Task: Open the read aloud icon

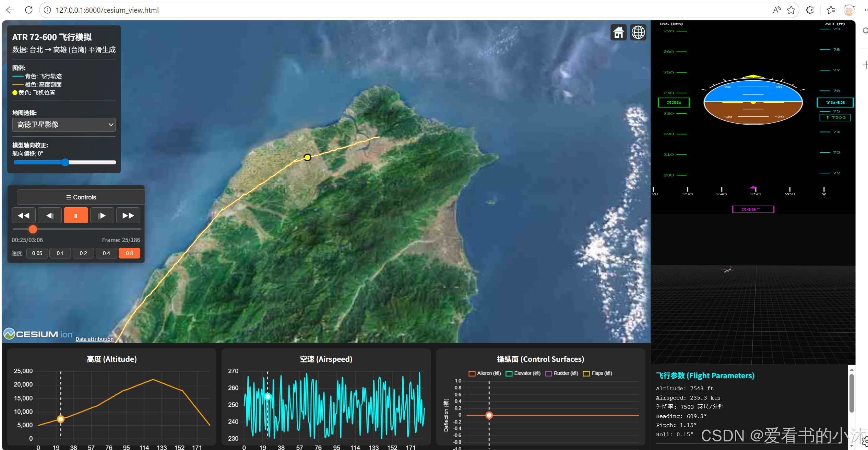Action: [777, 10]
